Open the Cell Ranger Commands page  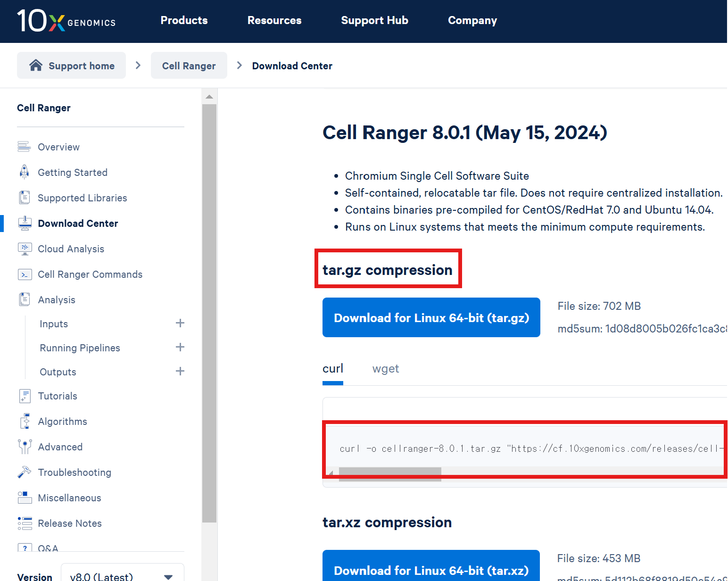pyautogui.click(x=90, y=274)
